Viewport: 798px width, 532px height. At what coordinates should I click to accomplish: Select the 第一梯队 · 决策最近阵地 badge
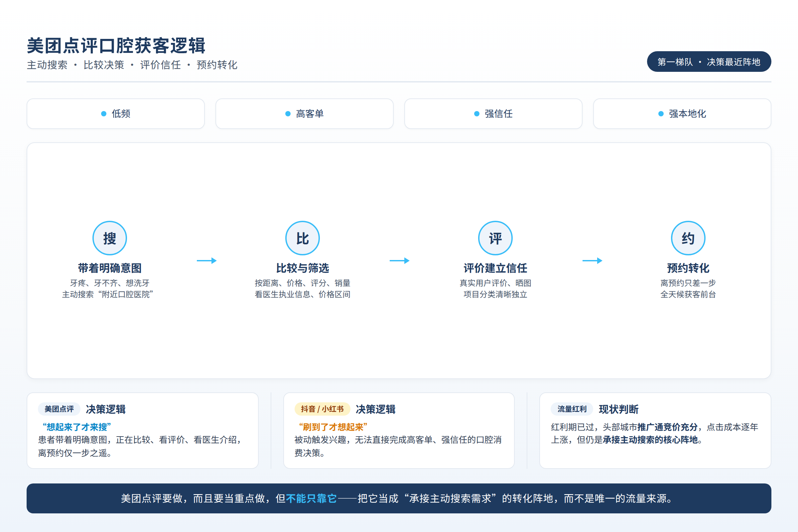(x=709, y=62)
